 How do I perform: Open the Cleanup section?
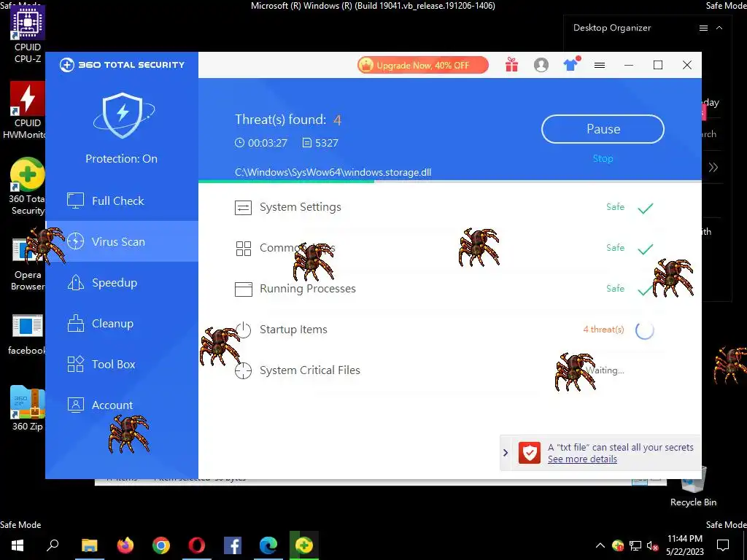pos(122,323)
